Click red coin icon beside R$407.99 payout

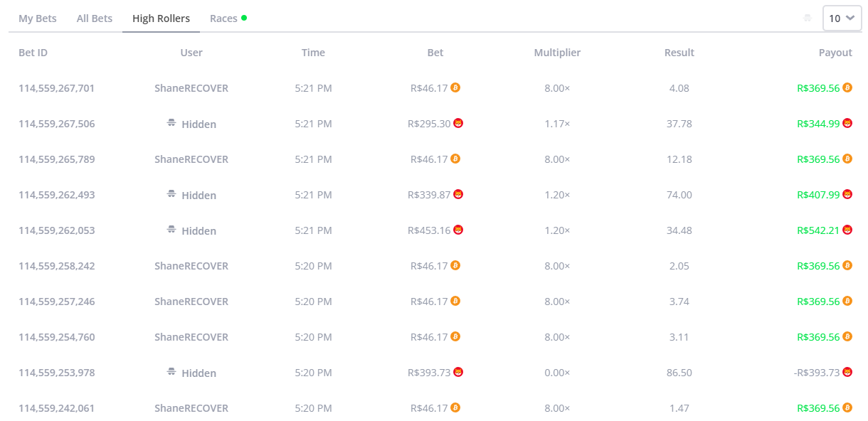pos(847,194)
